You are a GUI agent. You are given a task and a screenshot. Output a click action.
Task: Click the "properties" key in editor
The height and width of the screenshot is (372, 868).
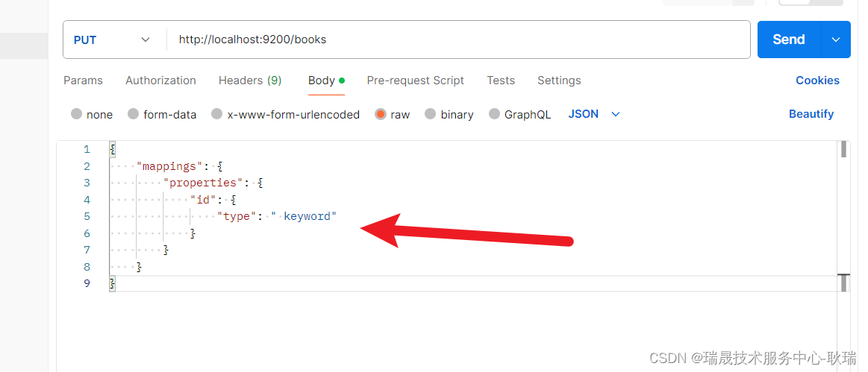[x=203, y=183]
